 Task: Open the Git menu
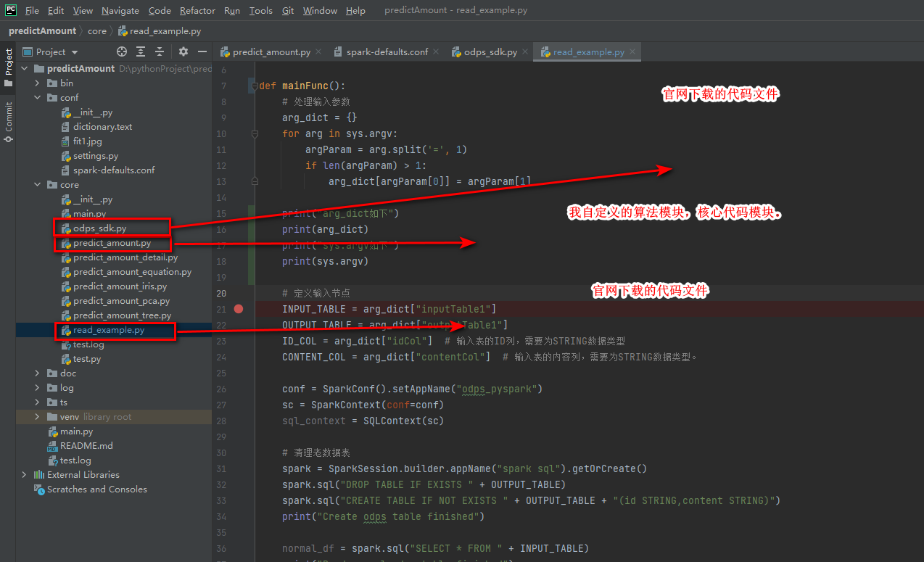pos(288,11)
